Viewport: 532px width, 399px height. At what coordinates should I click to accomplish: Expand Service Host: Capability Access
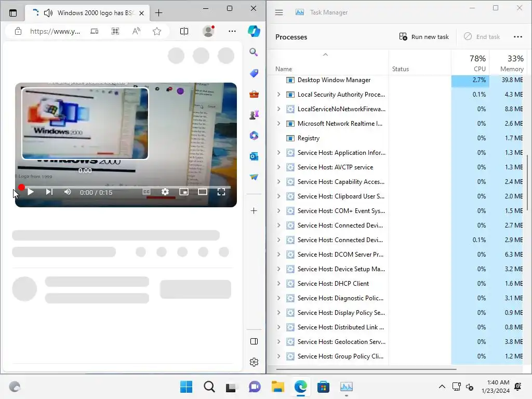click(278, 182)
